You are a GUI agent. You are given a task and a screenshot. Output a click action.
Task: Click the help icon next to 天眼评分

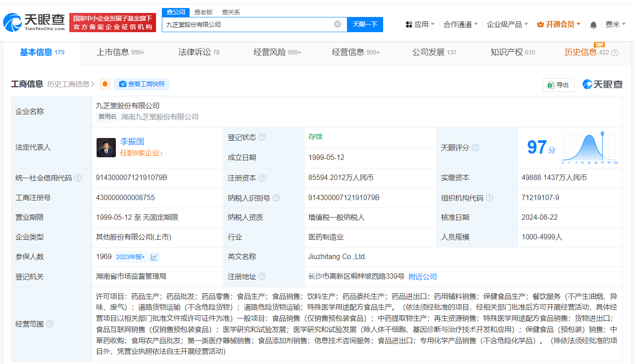coord(475,147)
